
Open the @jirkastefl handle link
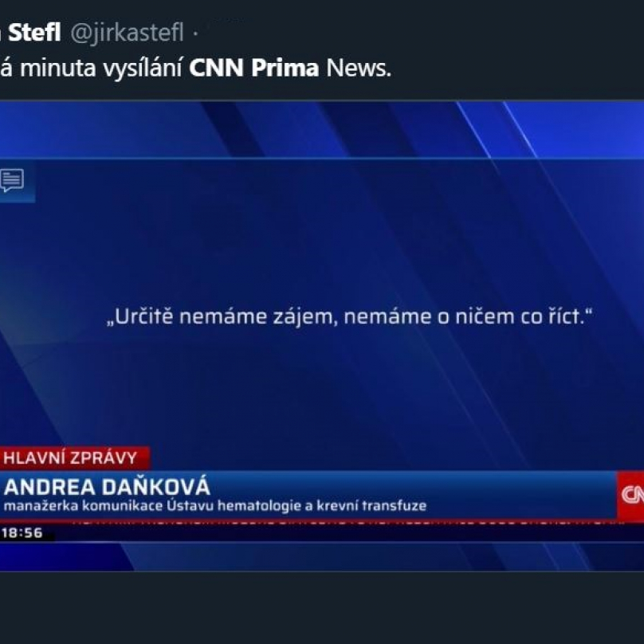[127, 33]
